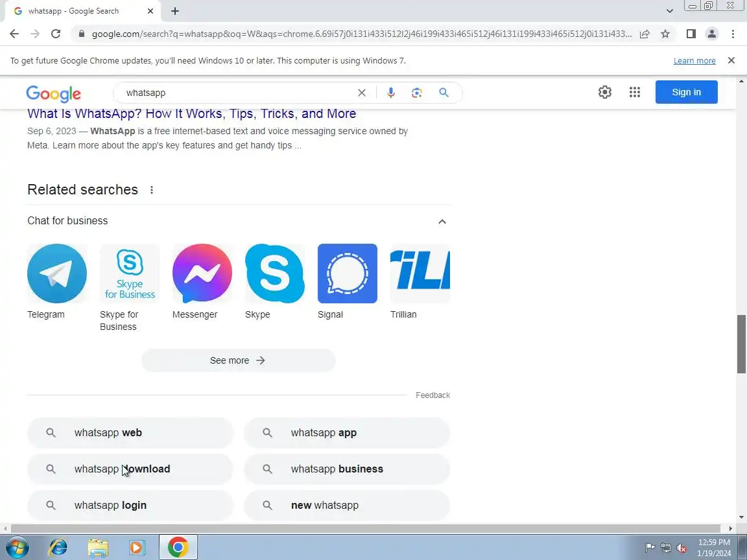Click the forward navigation arrow
This screenshot has height=560, width=747.
pyautogui.click(x=35, y=34)
